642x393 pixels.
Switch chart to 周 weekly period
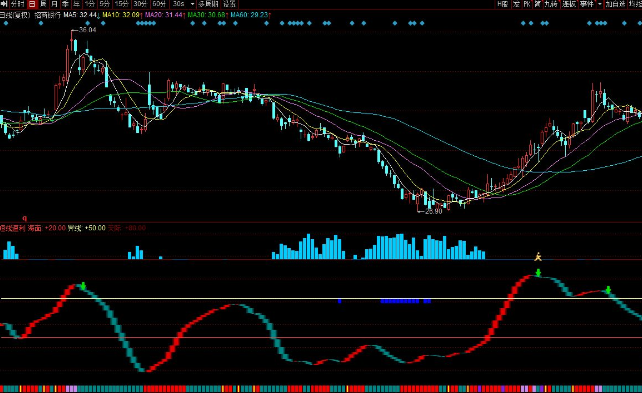coord(43,4)
